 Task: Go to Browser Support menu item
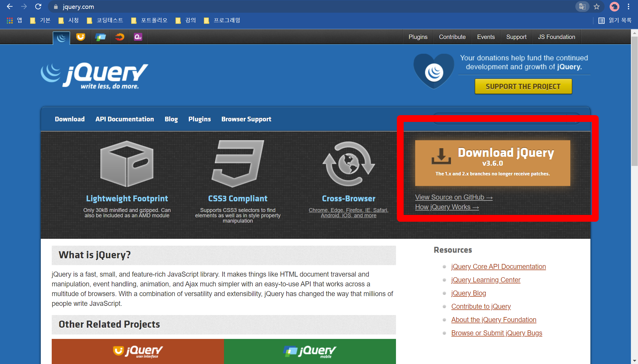tap(246, 119)
